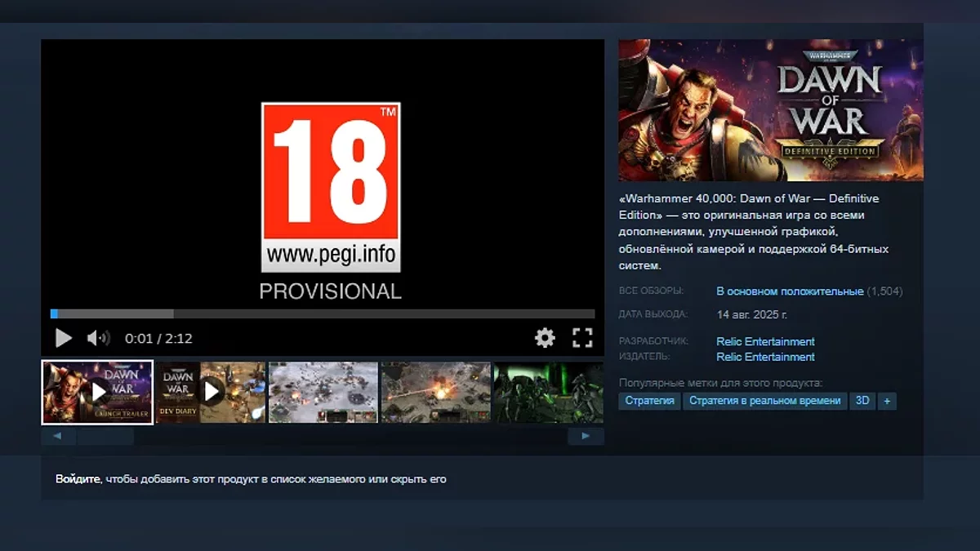
Task: Click the "Войдите" login link
Action: coord(78,479)
